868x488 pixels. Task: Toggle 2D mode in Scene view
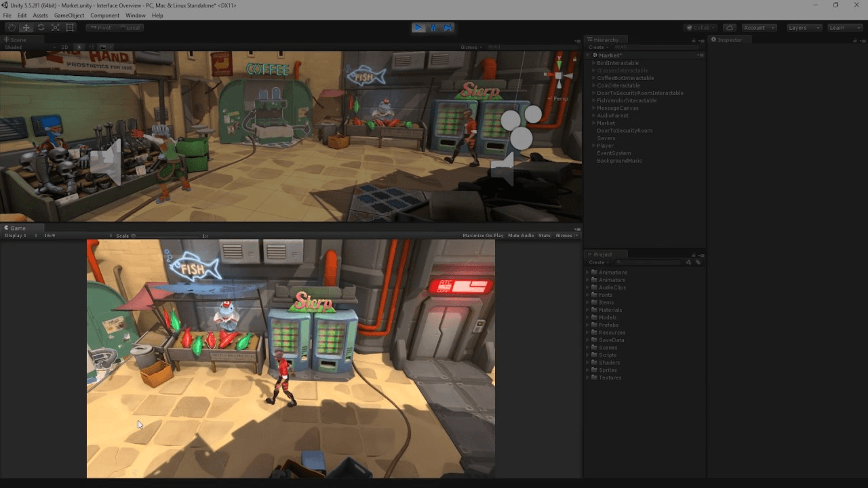pos(65,47)
